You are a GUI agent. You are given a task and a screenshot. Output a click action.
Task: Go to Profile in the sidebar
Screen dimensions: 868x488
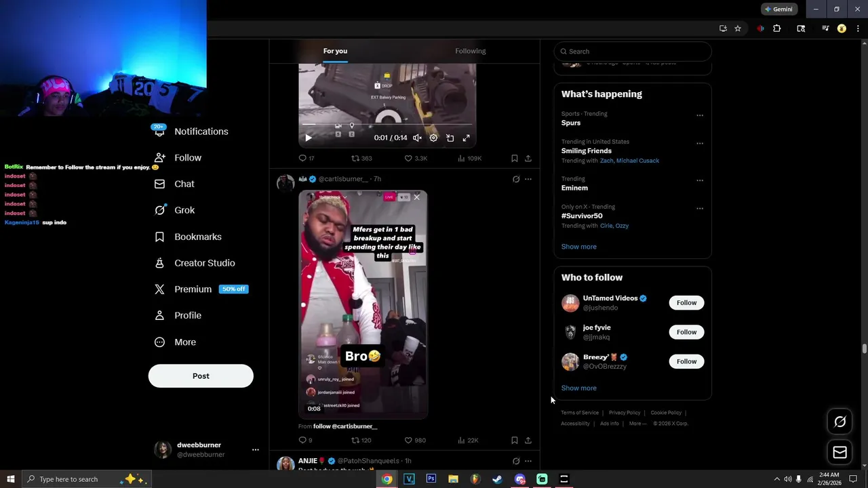tap(178, 315)
